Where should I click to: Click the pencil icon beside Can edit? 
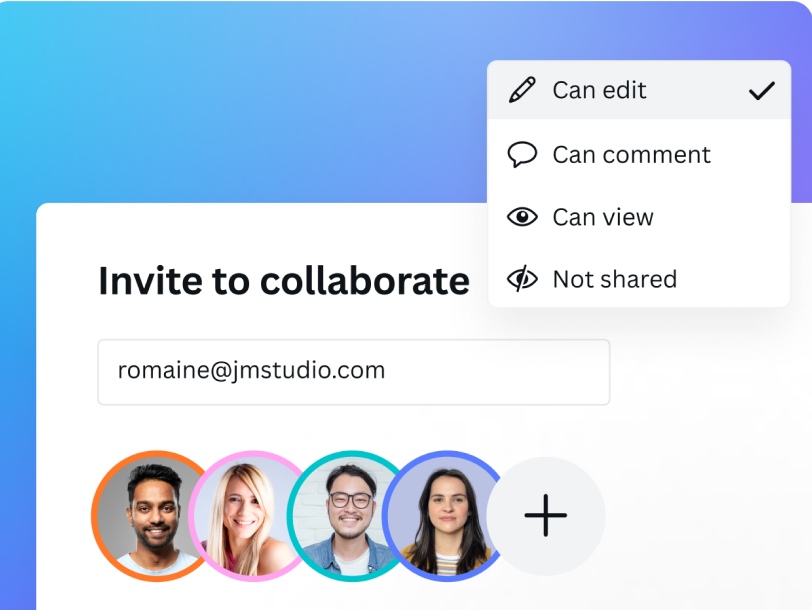pyautogui.click(x=522, y=90)
